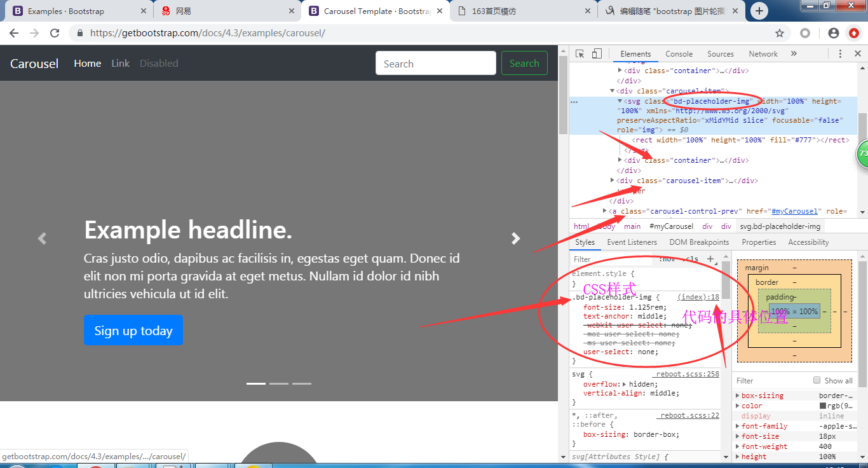Image resolution: width=868 pixels, height=468 pixels.
Task: Add new style rule with plus icon
Action: pyautogui.click(x=710, y=259)
